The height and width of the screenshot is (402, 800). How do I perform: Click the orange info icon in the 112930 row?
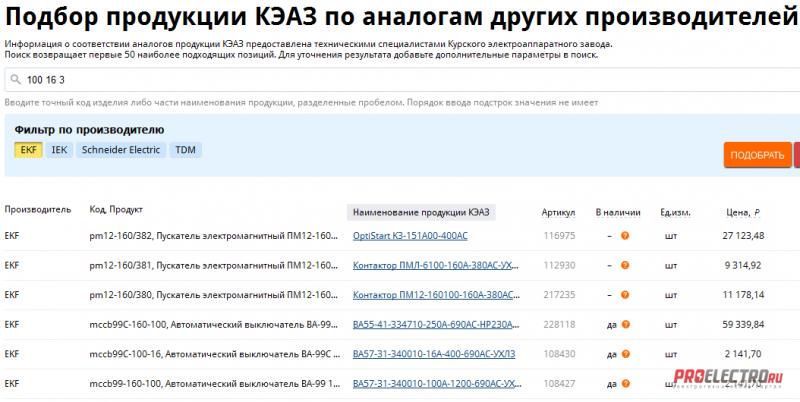pyautogui.click(x=625, y=265)
